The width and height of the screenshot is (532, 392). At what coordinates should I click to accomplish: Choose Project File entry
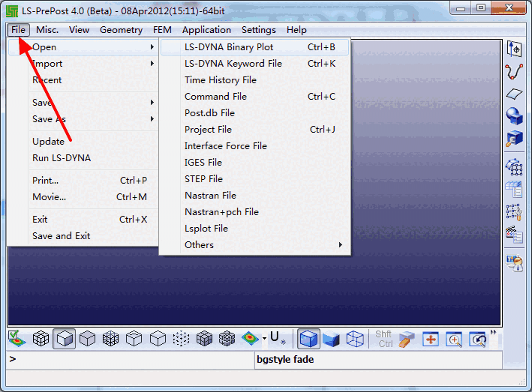(x=254, y=130)
